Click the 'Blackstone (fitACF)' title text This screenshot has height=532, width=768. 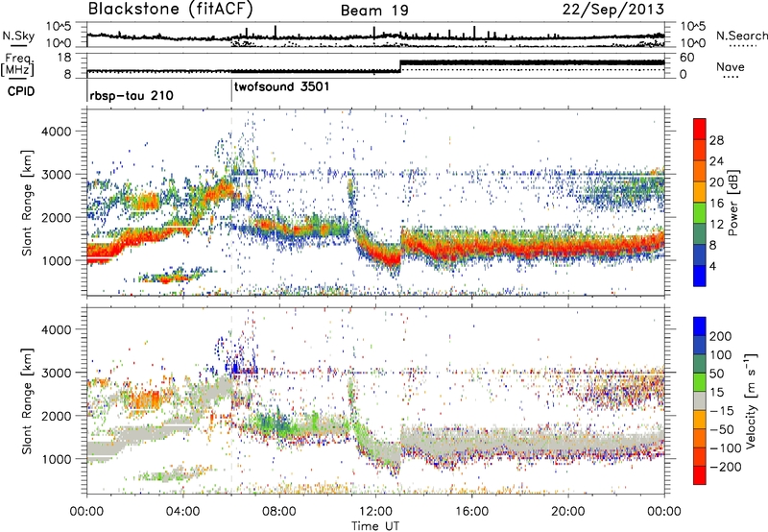tap(171, 9)
